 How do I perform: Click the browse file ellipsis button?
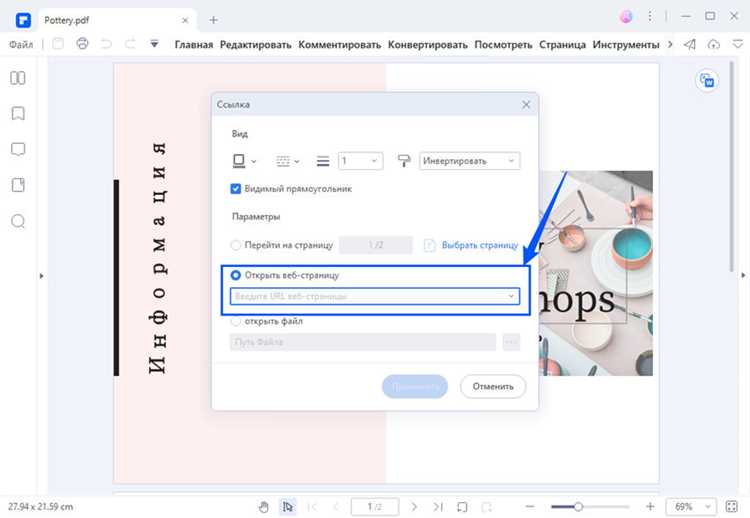tap(511, 342)
